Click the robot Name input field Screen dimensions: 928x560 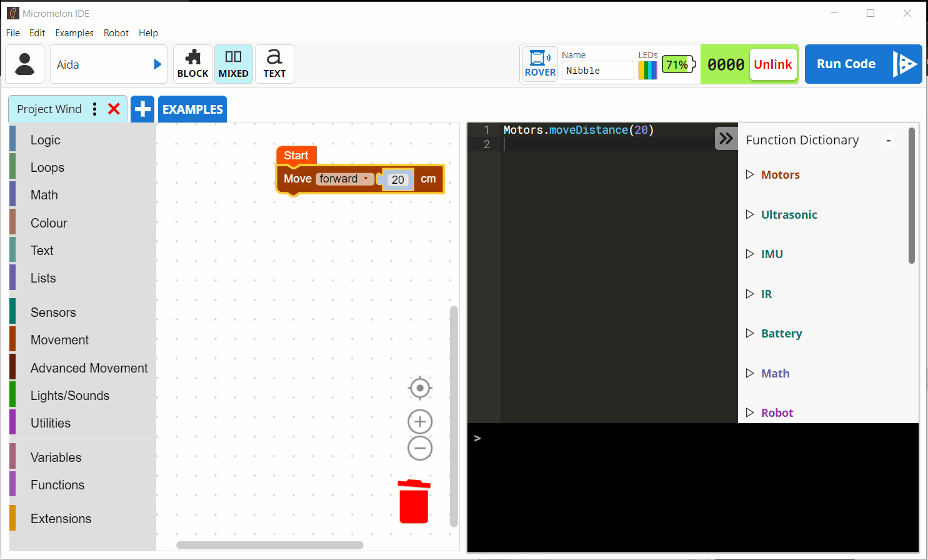tap(598, 71)
